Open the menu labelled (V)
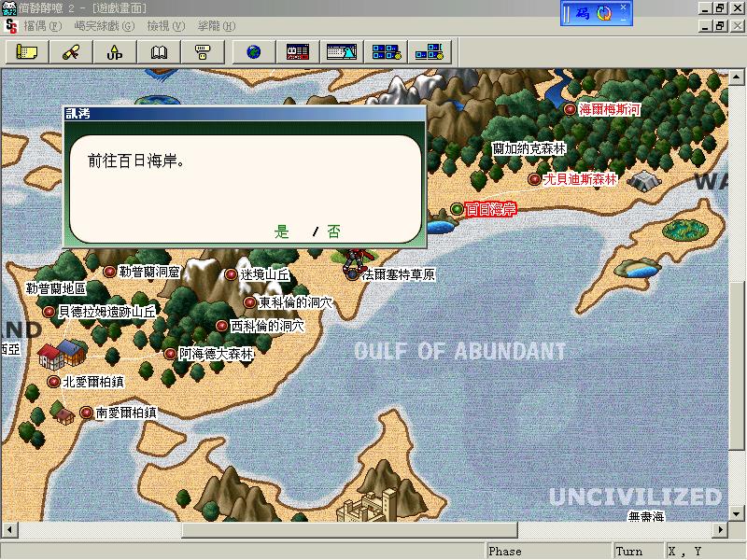The width and height of the screenshot is (747, 560). pos(166,26)
